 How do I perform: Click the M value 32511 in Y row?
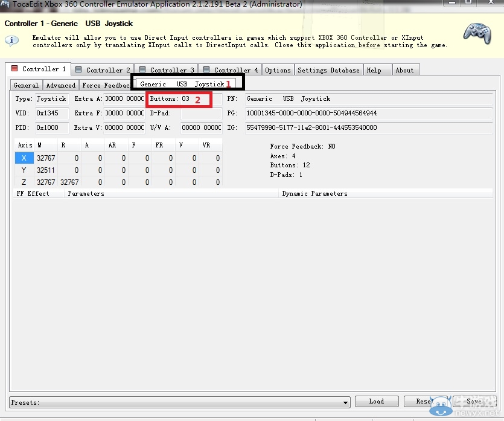click(x=46, y=170)
